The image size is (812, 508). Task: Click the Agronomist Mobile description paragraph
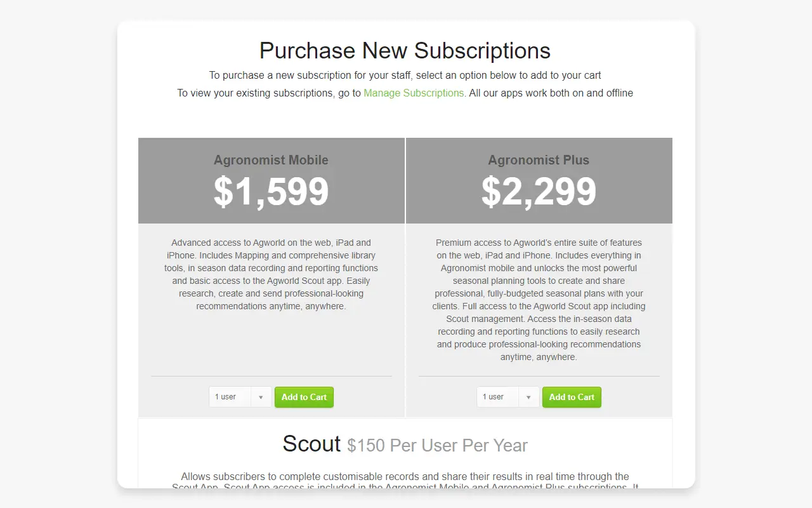271,274
